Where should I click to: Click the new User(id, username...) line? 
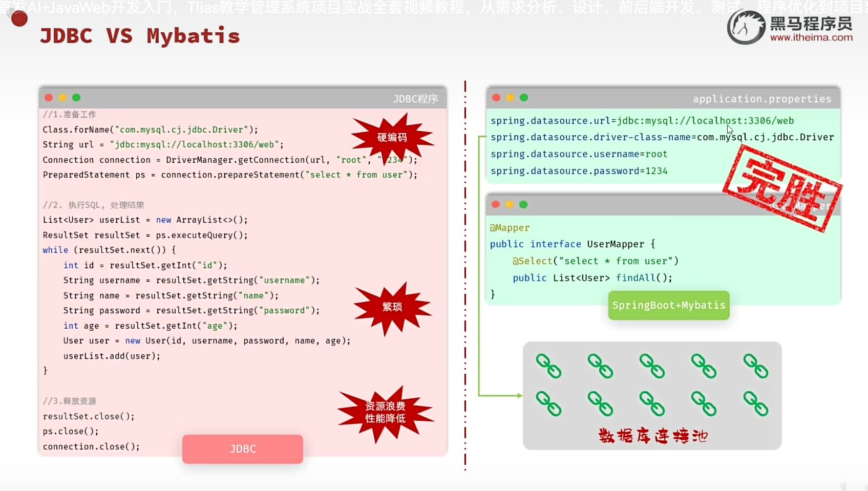207,340
